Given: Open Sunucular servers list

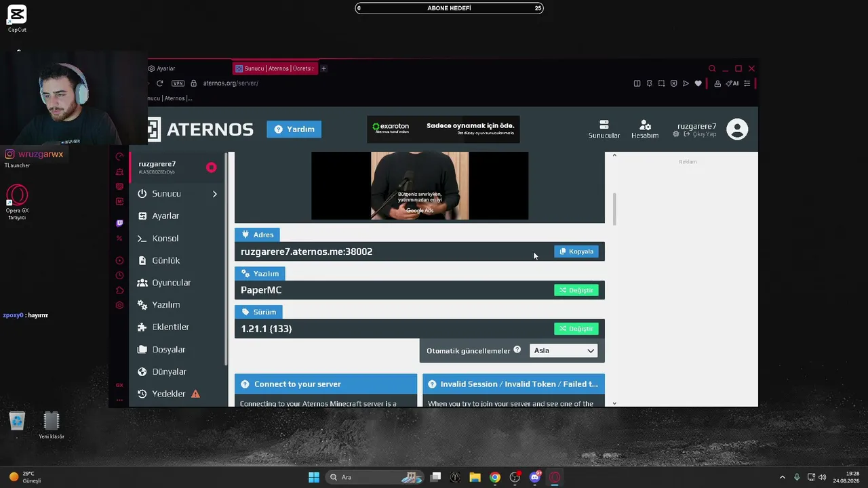Looking at the screenshot, I should 604,129.
